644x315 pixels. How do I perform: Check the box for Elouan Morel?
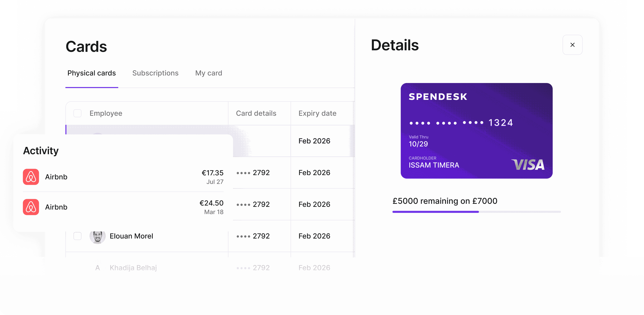[x=78, y=236]
